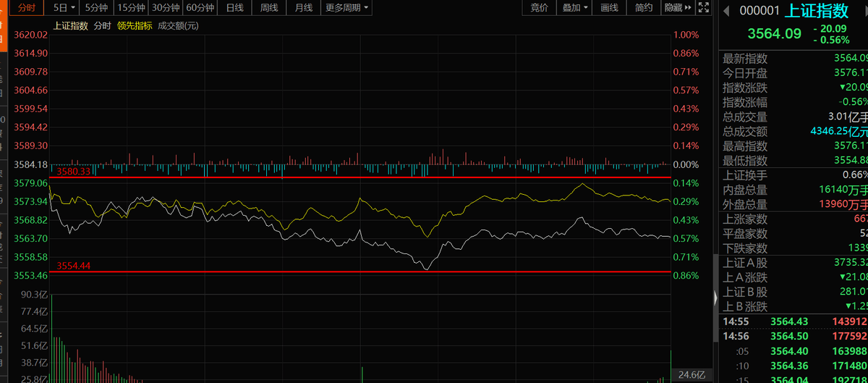
Task: Click the 3554.44 red price line label
Action: [x=75, y=266]
